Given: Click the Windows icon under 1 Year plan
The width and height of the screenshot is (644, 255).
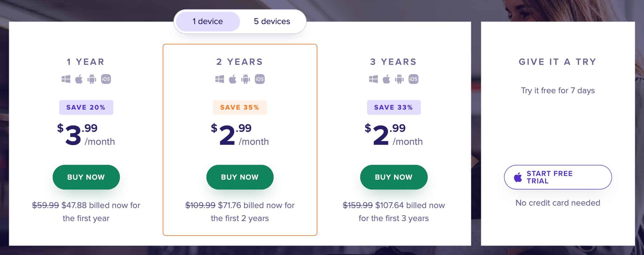Looking at the screenshot, I should [66, 79].
